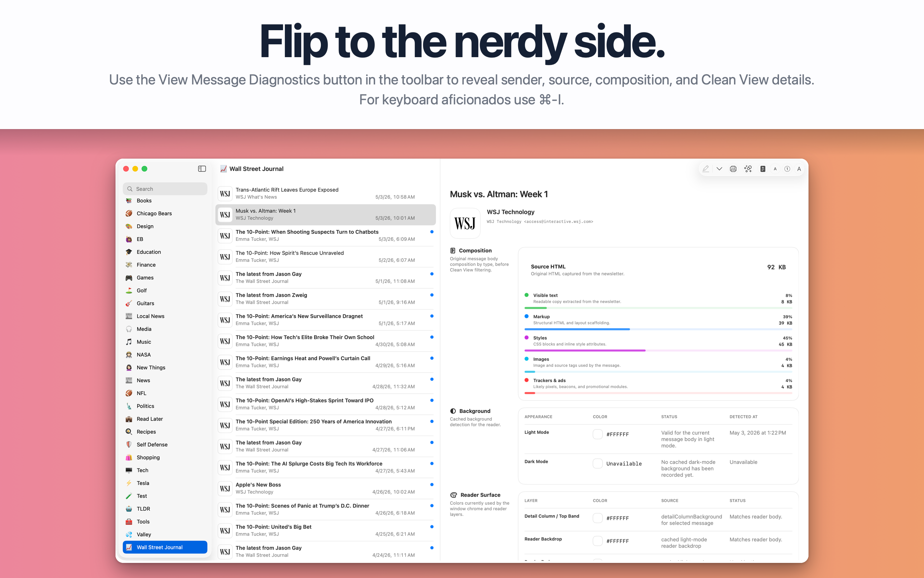Reset text size with circled 1 icon
The image size is (924, 578).
click(x=787, y=169)
